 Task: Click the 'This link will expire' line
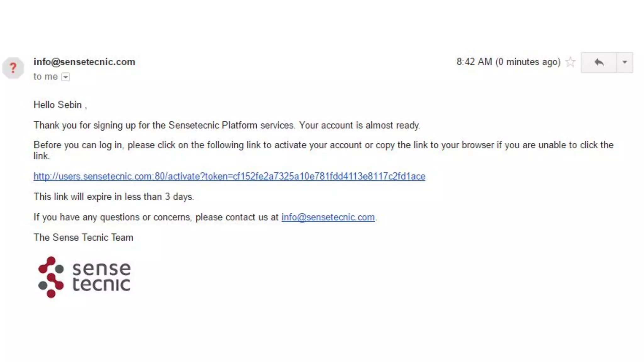click(114, 197)
